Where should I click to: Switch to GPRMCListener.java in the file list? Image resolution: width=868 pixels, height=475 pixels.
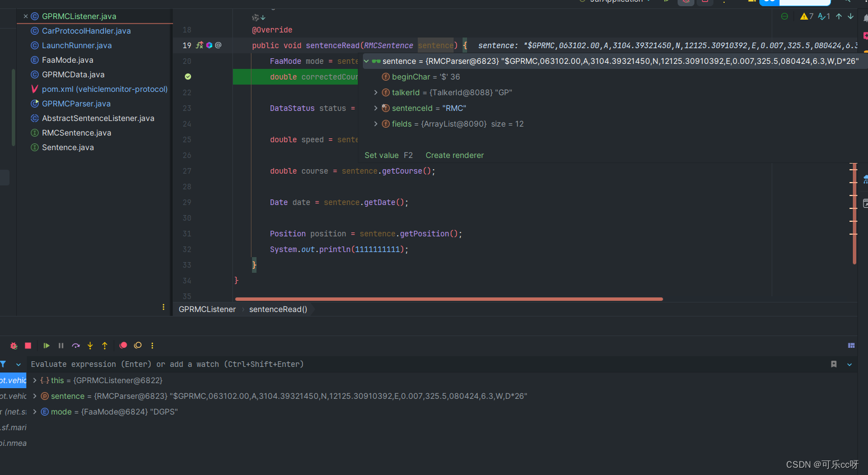pos(79,16)
